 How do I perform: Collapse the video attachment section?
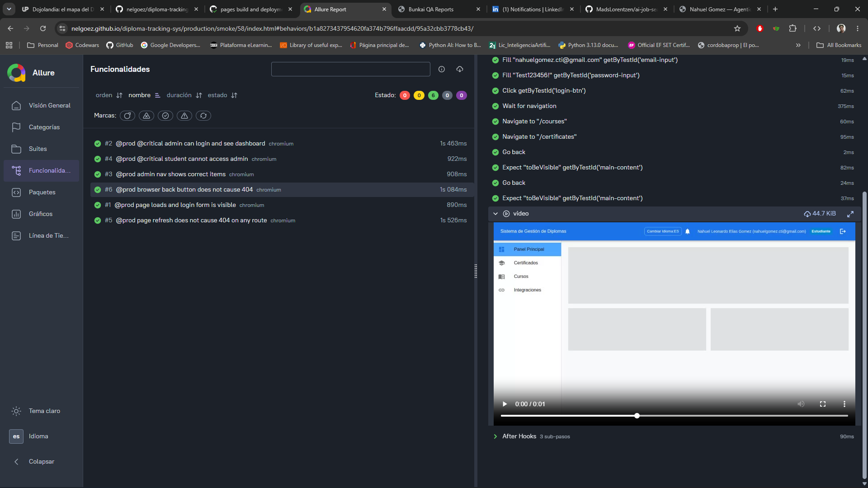pos(495,214)
